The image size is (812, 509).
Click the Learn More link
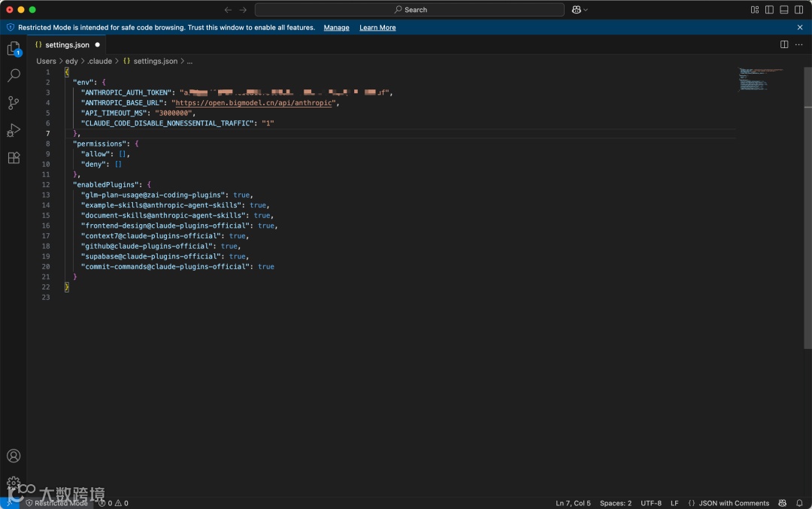(377, 28)
